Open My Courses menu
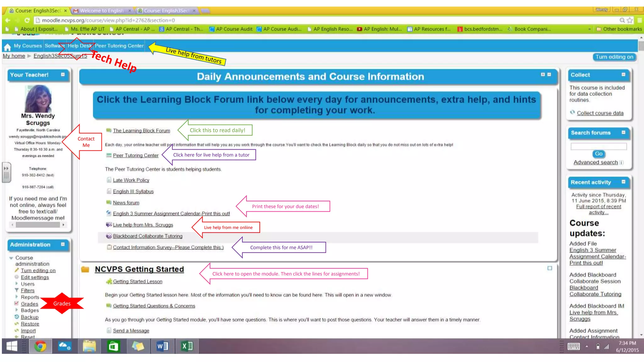 (28, 46)
